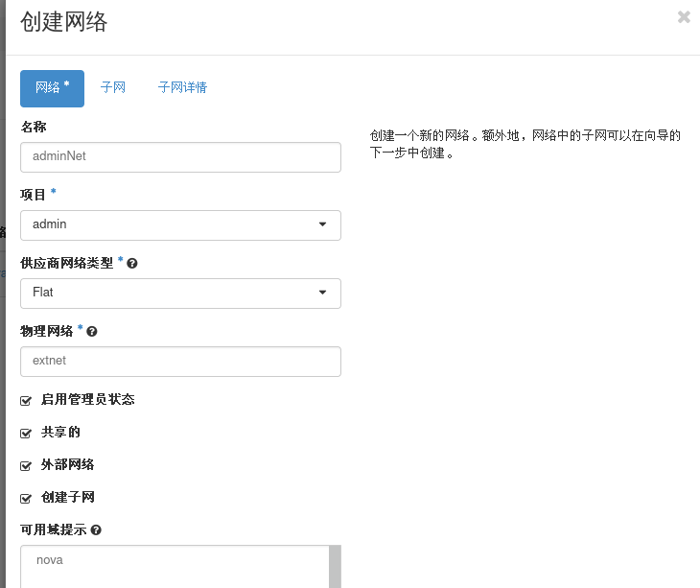Click the help icon next to 供应商网络类型

tap(131, 264)
